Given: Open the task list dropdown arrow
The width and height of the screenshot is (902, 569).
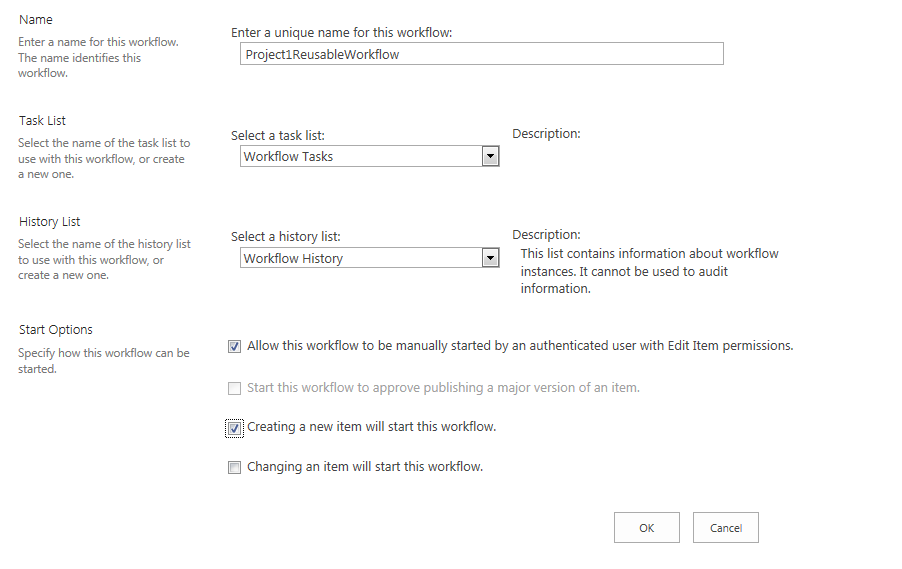Looking at the screenshot, I should click(490, 156).
